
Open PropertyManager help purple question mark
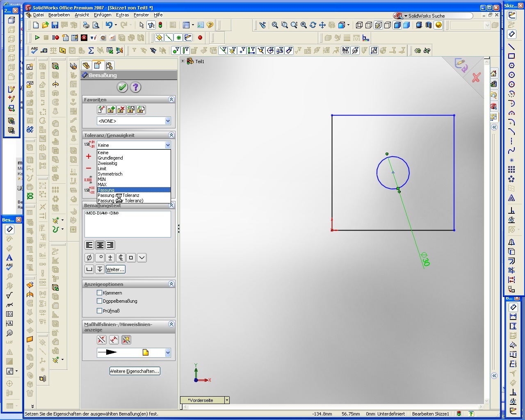click(x=135, y=87)
